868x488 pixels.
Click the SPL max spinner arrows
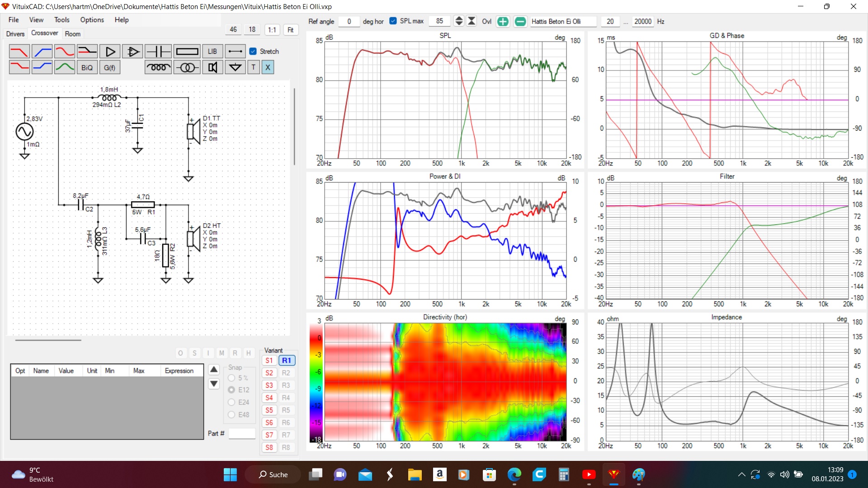pos(459,21)
